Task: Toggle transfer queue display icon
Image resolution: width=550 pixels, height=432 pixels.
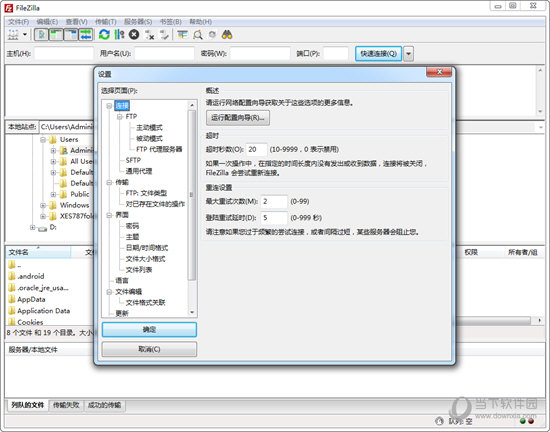Action: (86, 35)
